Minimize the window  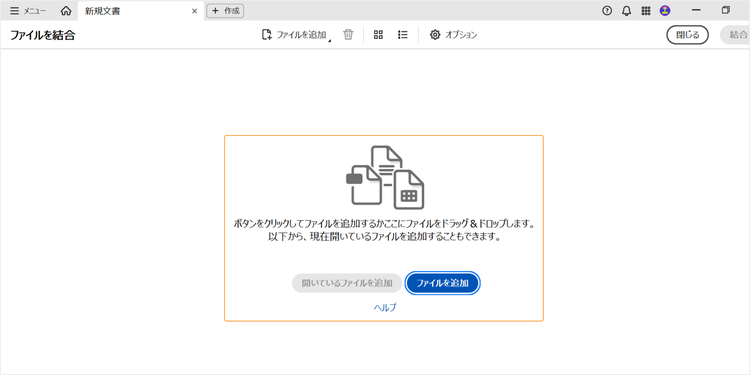coord(696,11)
